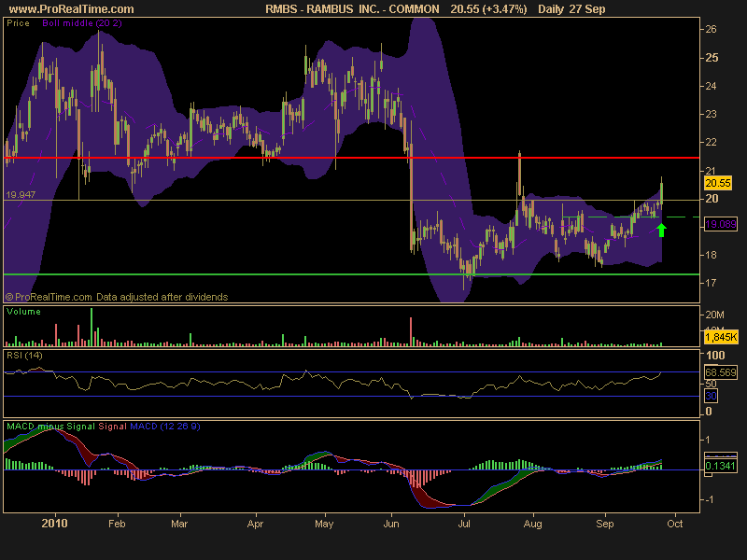Click the ProRealTime.com Data adjusted after dividends note
The image size is (747, 560).
point(117,297)
